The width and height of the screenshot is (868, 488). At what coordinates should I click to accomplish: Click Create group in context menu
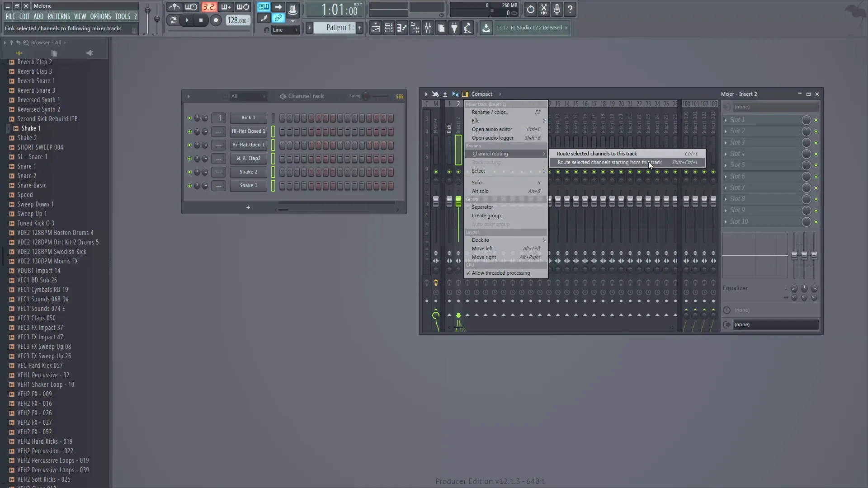point(506,216)
